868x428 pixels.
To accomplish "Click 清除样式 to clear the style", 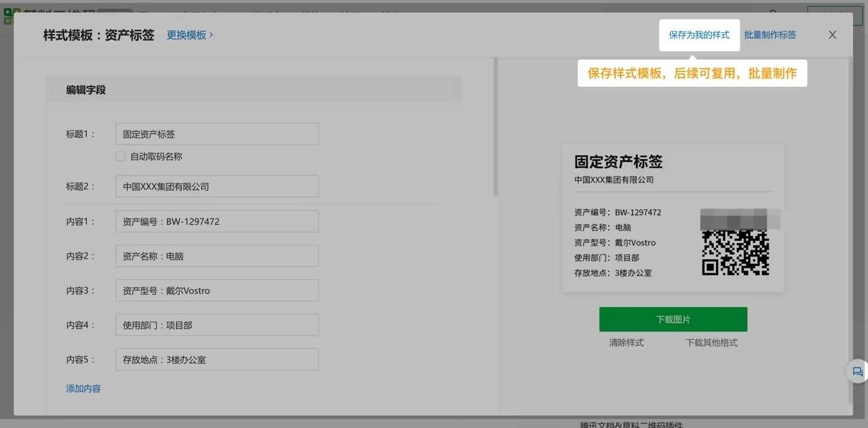I will 626,343.
